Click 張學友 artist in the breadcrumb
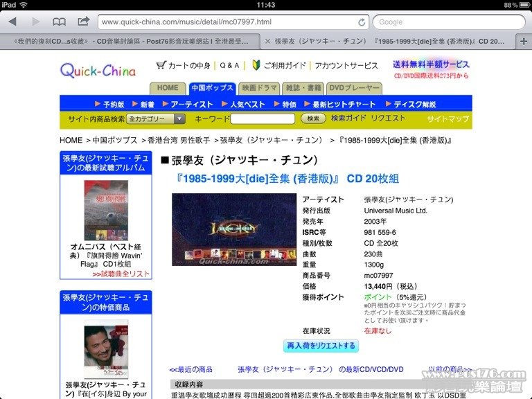The height and width of the screenshot is (399, 532). (271, 140)
